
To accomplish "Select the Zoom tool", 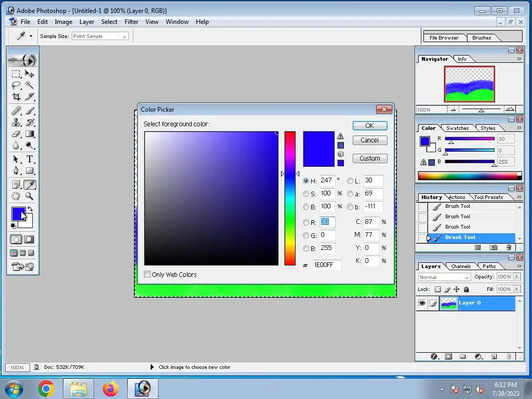I will (x=30, y=196).
